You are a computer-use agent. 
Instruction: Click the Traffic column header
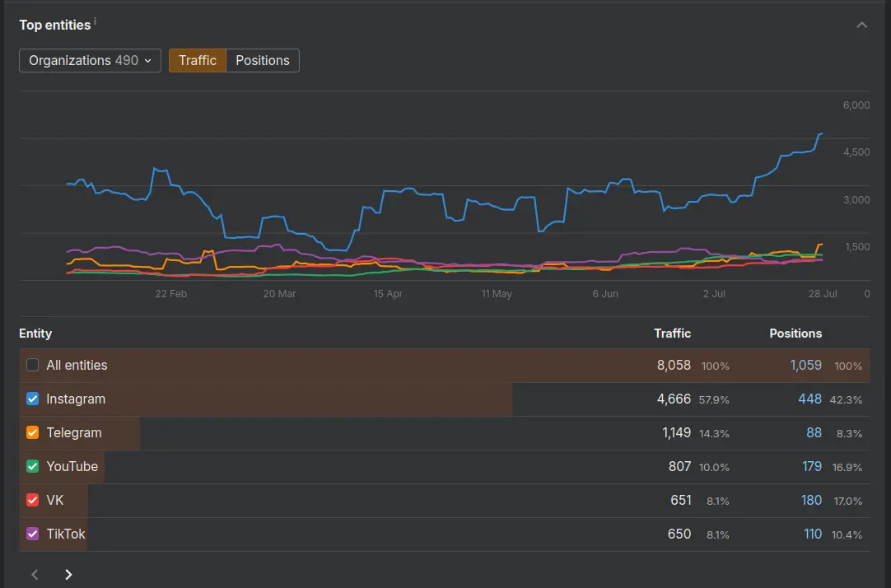tap(672, 334)
